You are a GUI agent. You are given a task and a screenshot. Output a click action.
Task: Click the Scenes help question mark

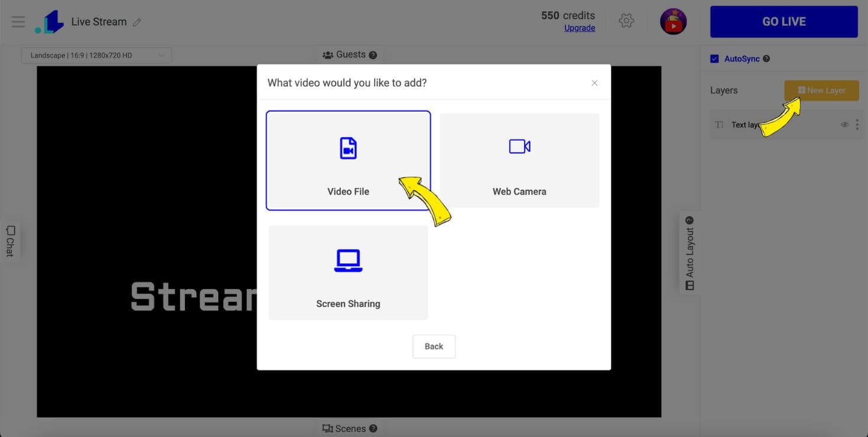point(373,429)
